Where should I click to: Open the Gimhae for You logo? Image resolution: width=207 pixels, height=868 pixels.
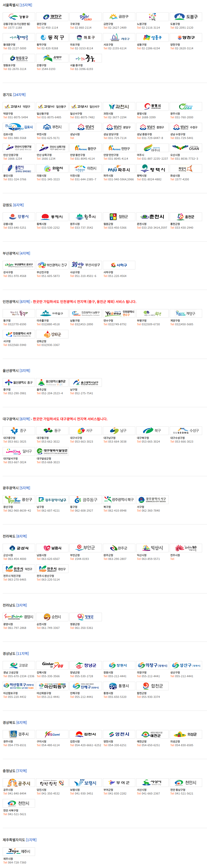tap(52, 665)
